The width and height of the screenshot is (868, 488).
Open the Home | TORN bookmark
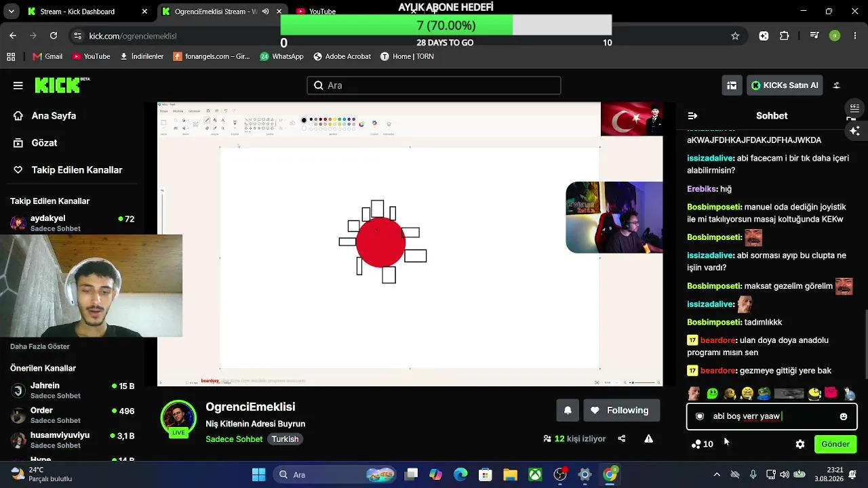coord(407,56)
